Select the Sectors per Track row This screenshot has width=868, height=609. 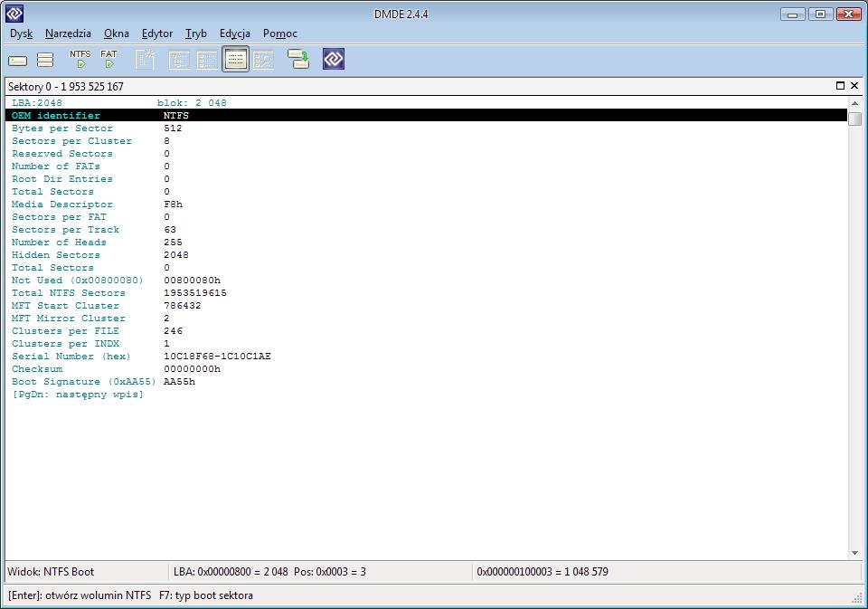pos(426,230)
